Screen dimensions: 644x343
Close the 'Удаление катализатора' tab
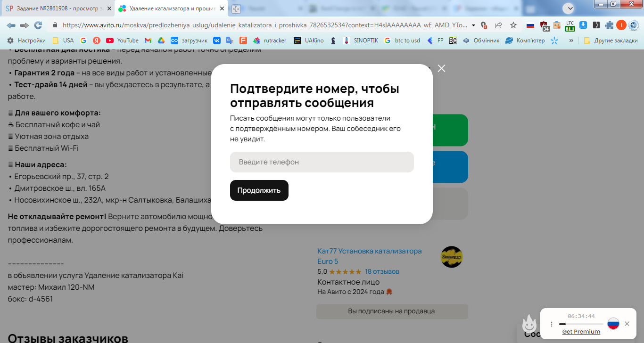click(x=222, y=8)
